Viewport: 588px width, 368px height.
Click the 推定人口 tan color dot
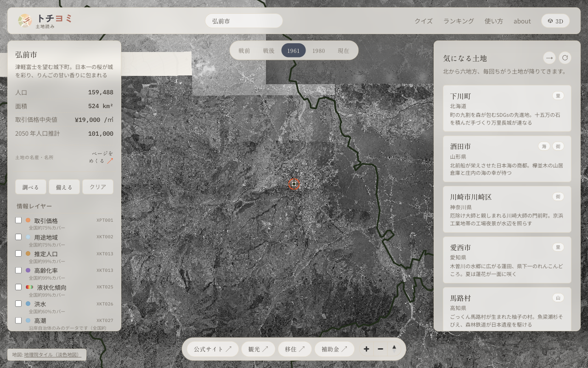(28, 253)
